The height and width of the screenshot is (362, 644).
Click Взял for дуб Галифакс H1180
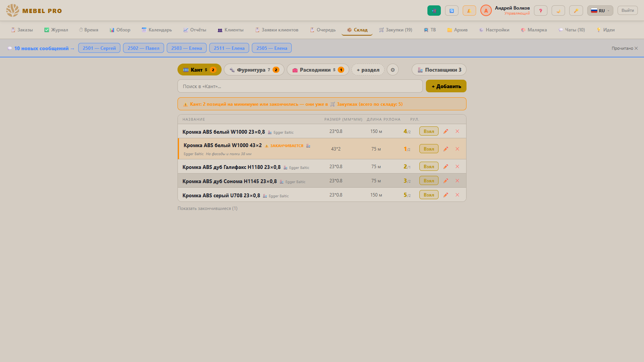429,167
